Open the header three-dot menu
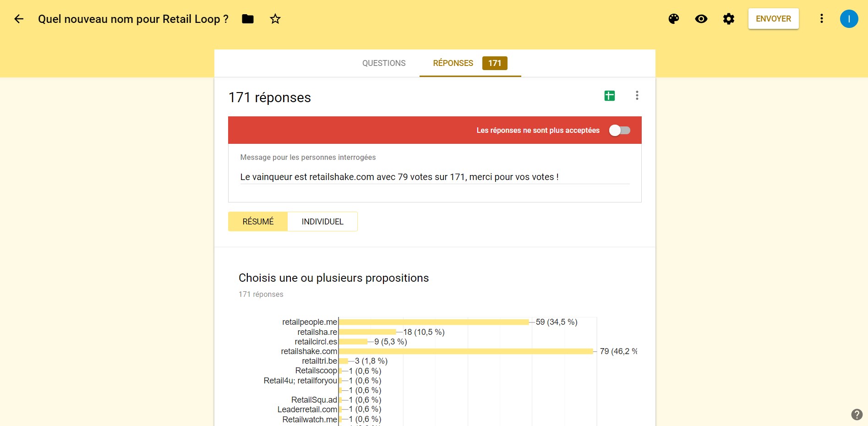868x426 pixels. click(822, 19)
